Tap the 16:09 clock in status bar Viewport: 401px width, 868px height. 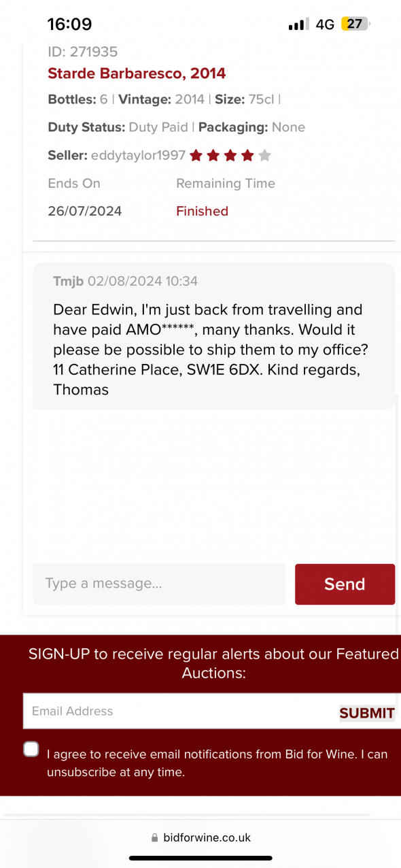click(69, 24)
